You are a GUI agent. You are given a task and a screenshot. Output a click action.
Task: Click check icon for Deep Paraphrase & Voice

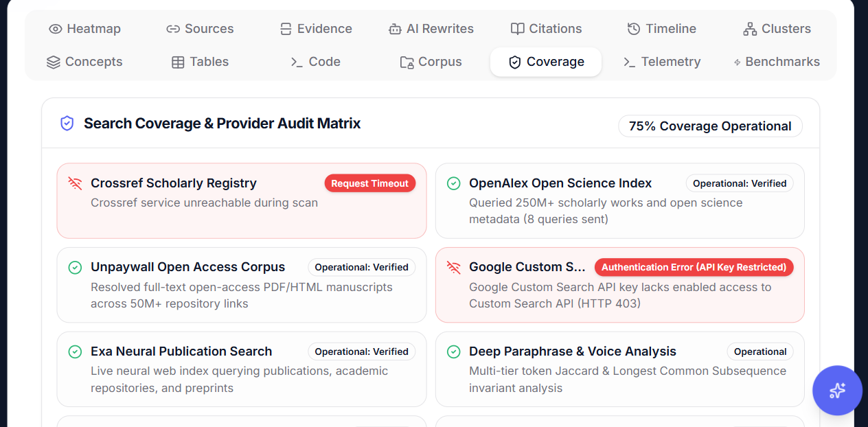pos(453,351)
